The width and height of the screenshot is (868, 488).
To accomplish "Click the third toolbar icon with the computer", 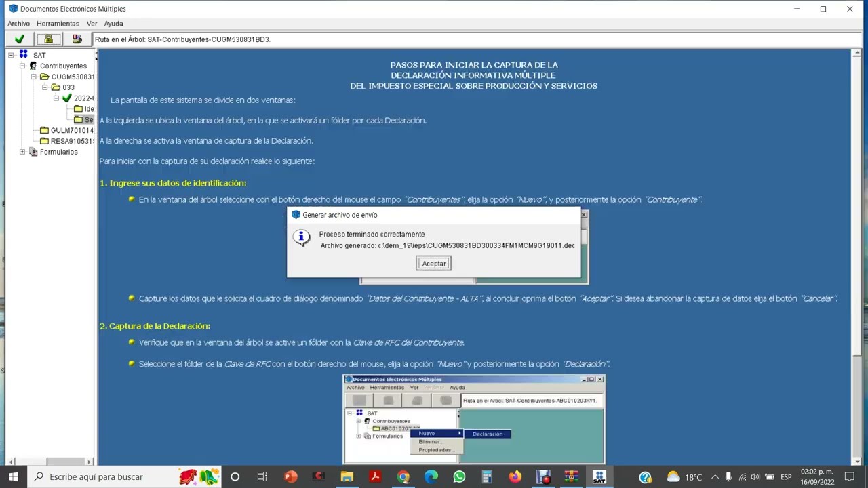I will (x=77, y=39).
